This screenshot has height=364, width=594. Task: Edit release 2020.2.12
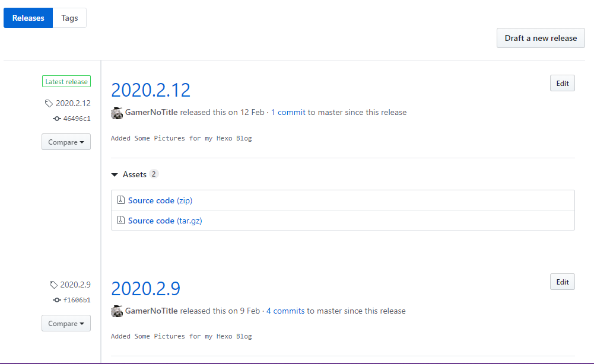(x=562, y=83)
